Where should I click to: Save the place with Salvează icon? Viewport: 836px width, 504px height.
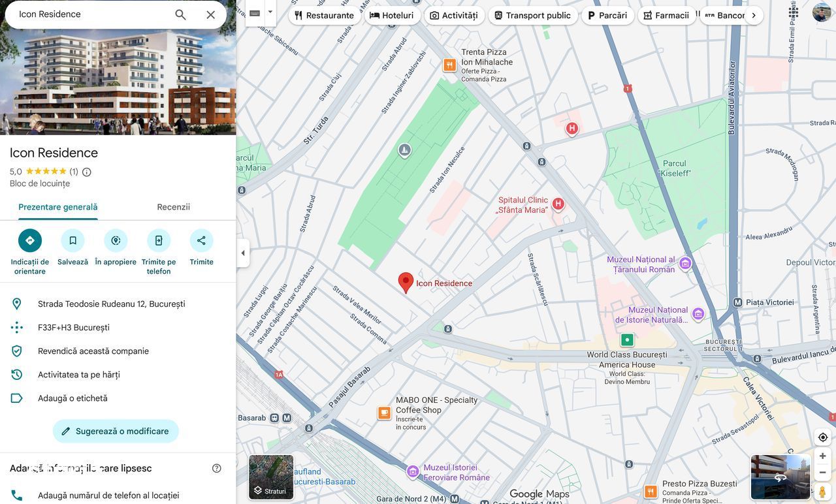click(72, 241)
